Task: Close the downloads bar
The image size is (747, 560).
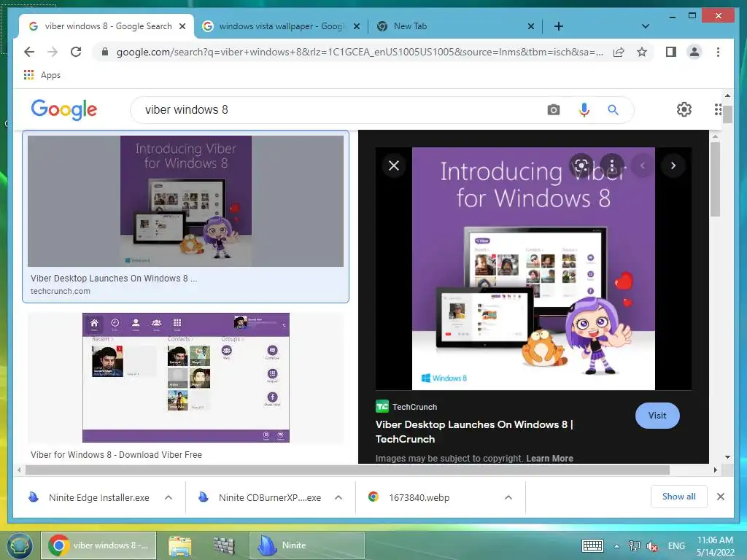Action: tap(720, 497)
